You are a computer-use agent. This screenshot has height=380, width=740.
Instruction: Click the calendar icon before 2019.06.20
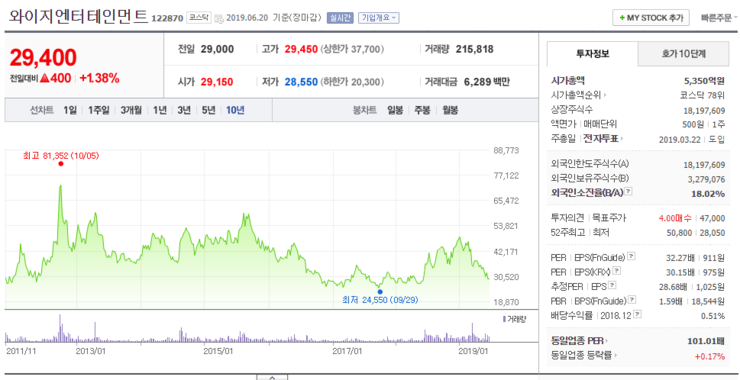(x=219, y=18)
